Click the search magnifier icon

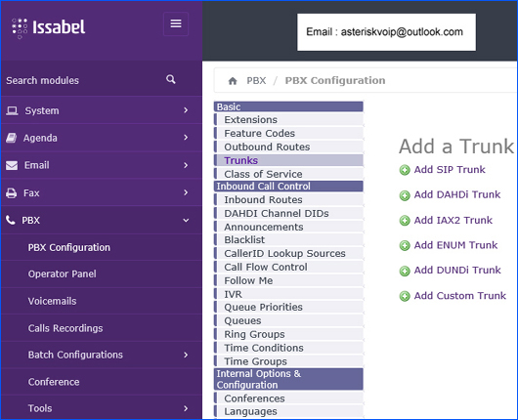point(171,79)
